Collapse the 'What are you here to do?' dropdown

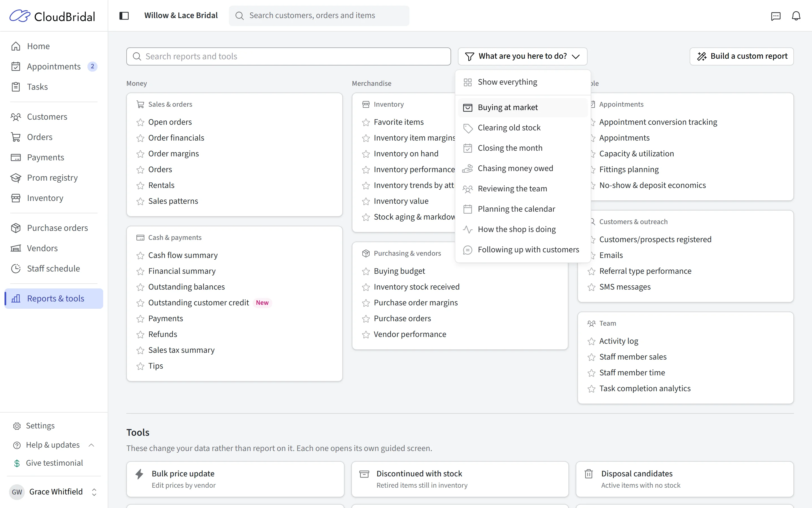click(x=522, y=56)
